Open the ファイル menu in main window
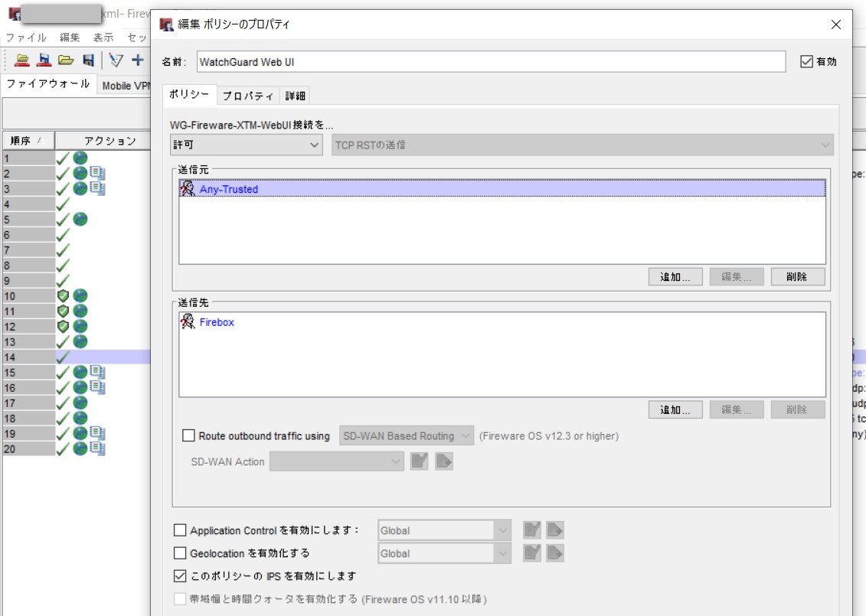 [25, 37]
